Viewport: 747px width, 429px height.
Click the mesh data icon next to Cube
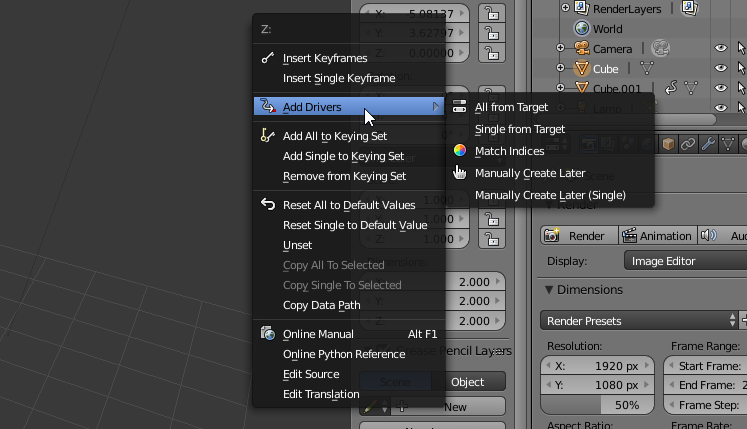[x=646, y=69]
